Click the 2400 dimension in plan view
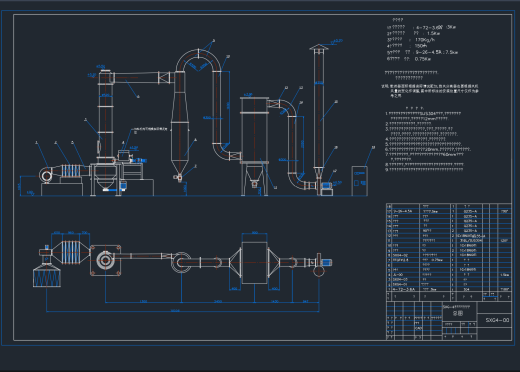The width and height of the screenshot is (520, 372). [x=218, y=301]
